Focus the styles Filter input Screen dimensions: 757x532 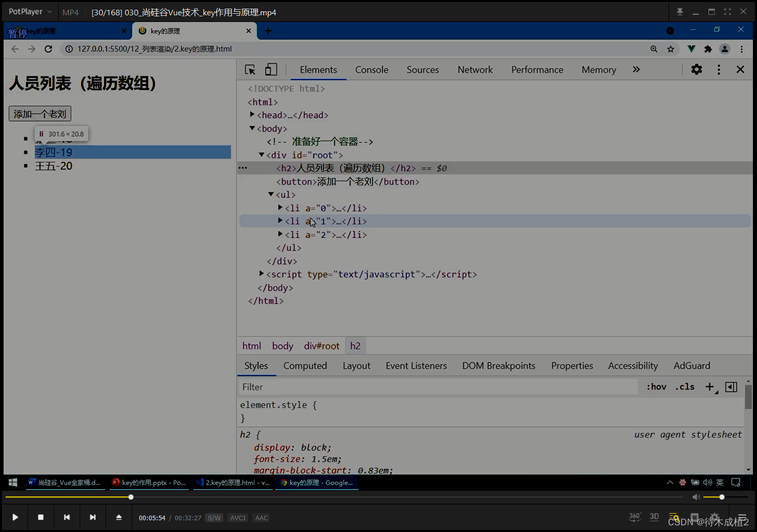pyautogui.click(x=438, y=387)
